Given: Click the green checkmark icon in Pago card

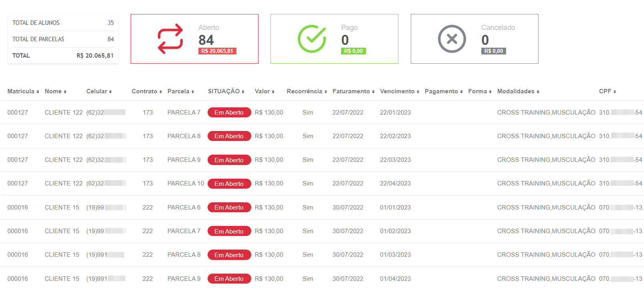Looking at the screenshot, I should click(312, 39).
